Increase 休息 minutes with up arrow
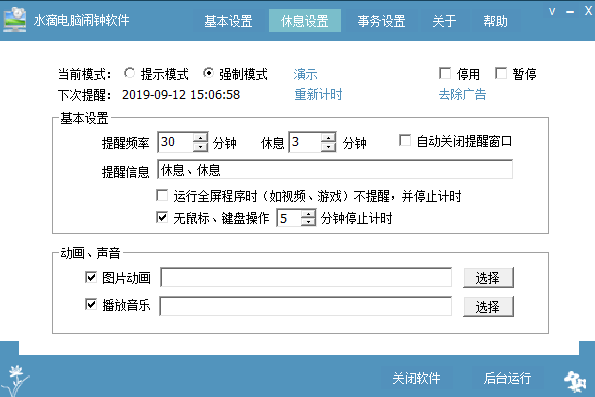Screen dimensions: 595x397 click(x=328, y=137)
